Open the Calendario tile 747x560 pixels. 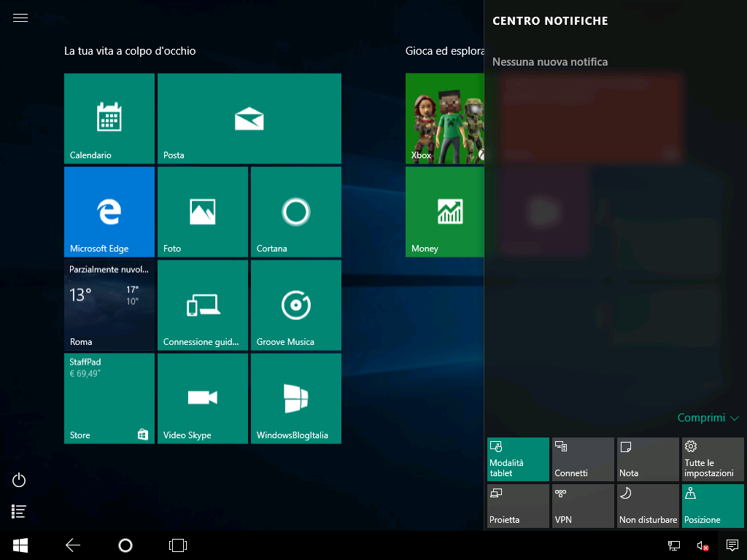click(x=109, y=118)
